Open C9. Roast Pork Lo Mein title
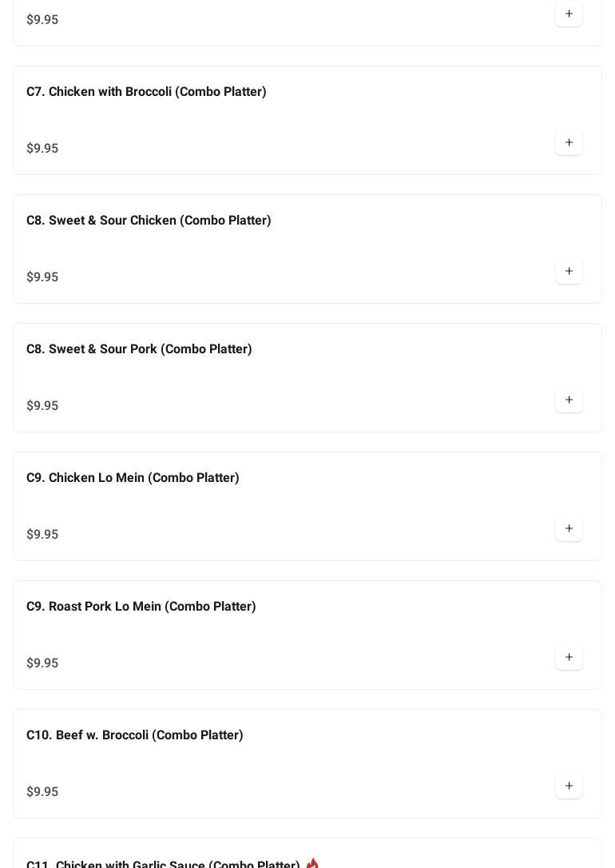The height and width of the screenshot is (868, 615). [x=141, y=607]
